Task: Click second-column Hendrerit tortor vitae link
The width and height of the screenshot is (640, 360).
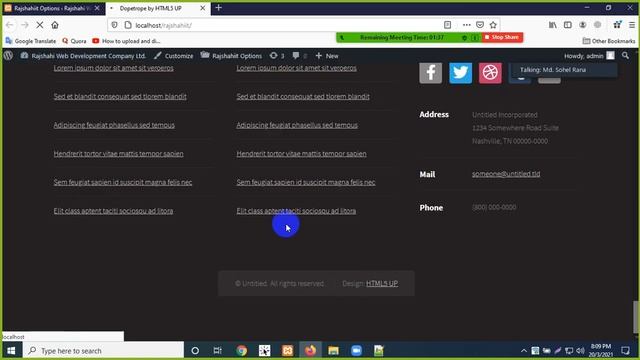Action: point(301,153)
